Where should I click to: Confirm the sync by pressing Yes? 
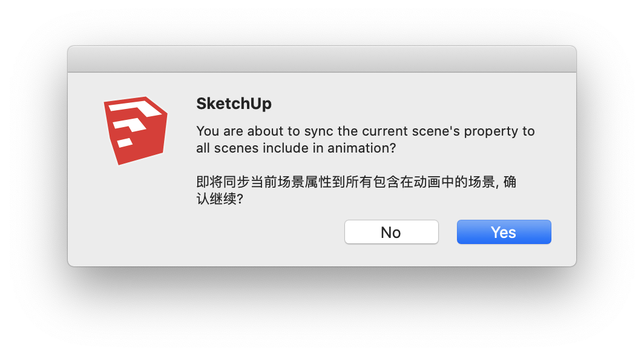(504, 232)
